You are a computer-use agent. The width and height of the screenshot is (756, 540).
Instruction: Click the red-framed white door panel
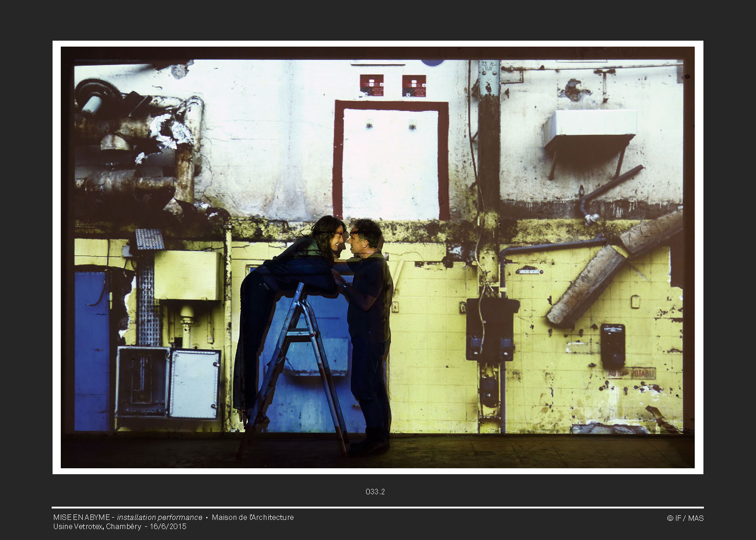[x=390, y=162]
